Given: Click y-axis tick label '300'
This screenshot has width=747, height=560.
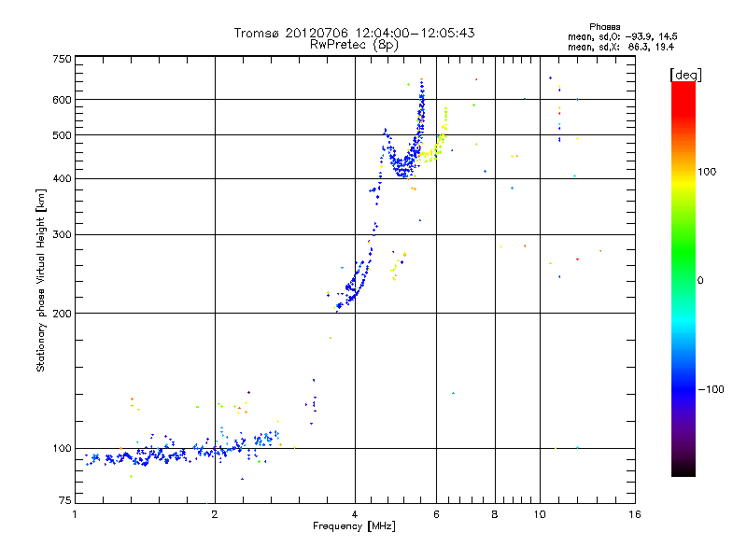Looking at the screenshot, I should (62, 235).
